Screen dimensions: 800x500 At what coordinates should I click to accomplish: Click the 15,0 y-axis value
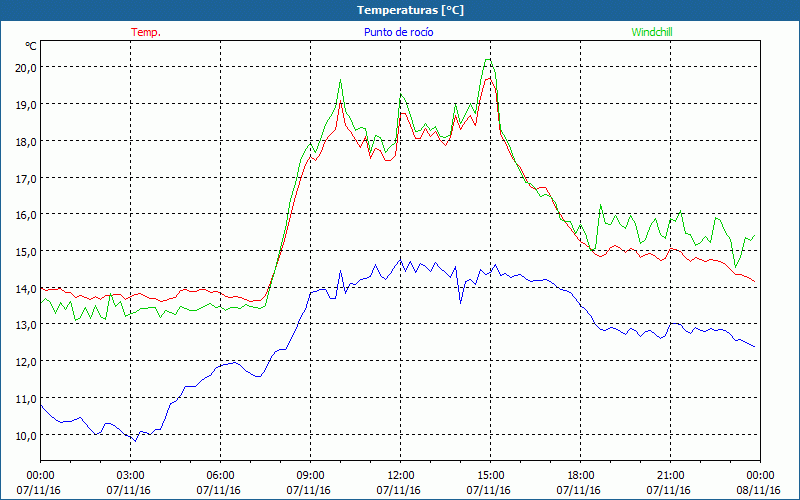coord(24,252)
